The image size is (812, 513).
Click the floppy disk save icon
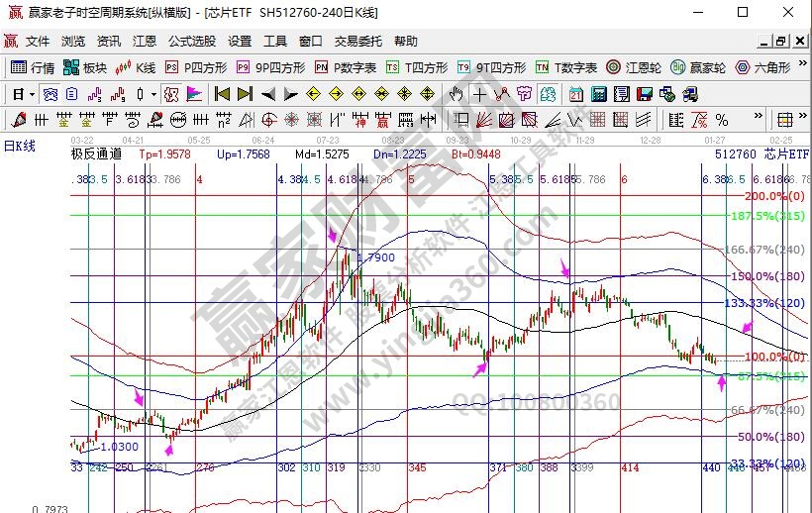pos(644,94)
